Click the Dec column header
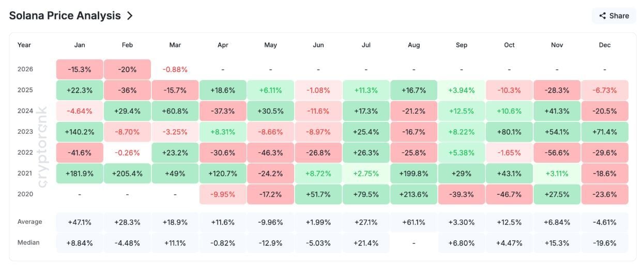 click(x=604, y=45)
